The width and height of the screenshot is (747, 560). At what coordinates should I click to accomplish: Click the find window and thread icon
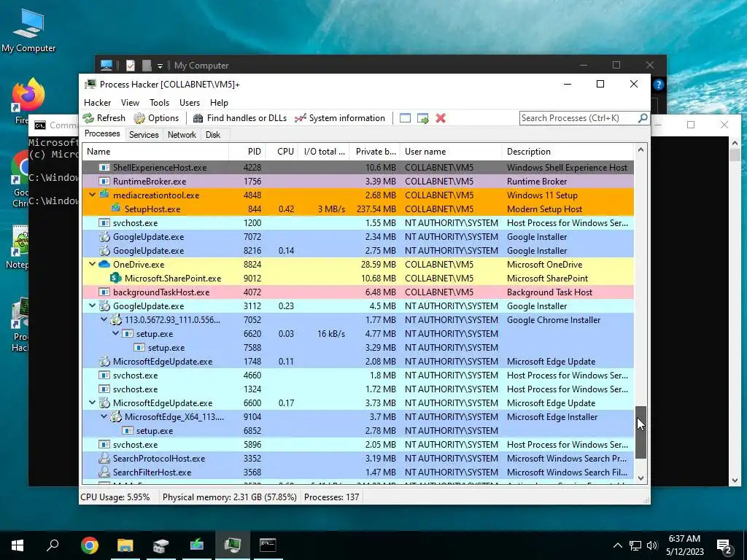point(422,118)
